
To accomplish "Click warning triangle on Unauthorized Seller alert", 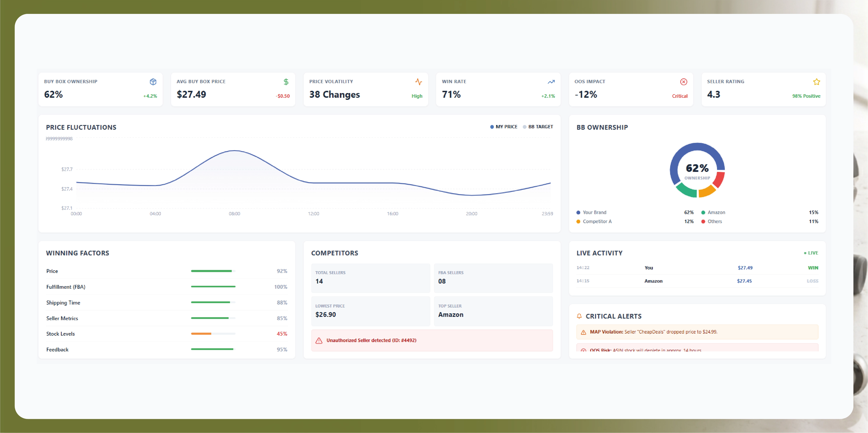I will click(319, 340).
